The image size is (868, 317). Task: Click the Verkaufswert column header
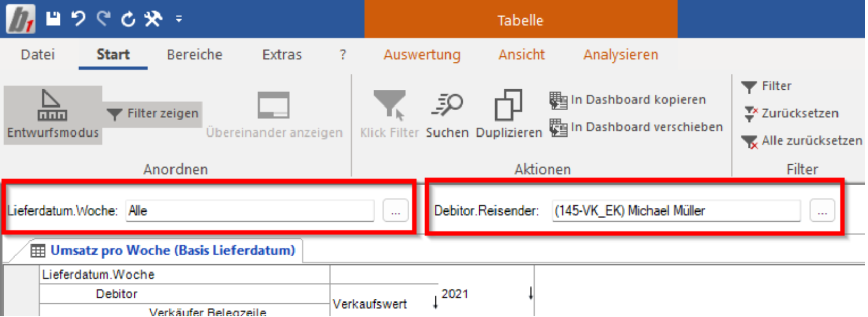pyautogui.click(x=369, y=304)
